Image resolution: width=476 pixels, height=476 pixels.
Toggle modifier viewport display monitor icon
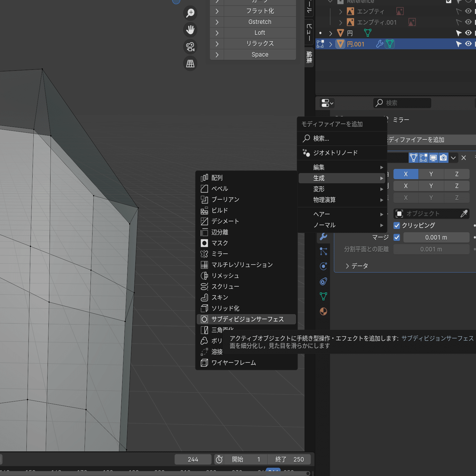point(433,158)
